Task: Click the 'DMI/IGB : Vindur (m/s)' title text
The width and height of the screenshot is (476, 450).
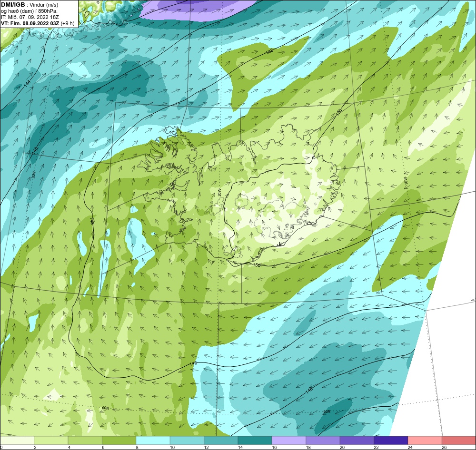Action: tap(30, 5)
